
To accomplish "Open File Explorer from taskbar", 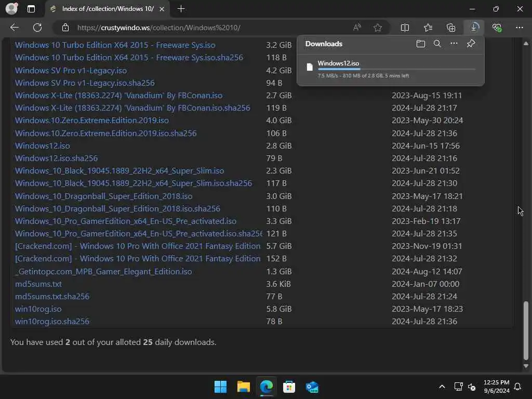I will (244, 387).
